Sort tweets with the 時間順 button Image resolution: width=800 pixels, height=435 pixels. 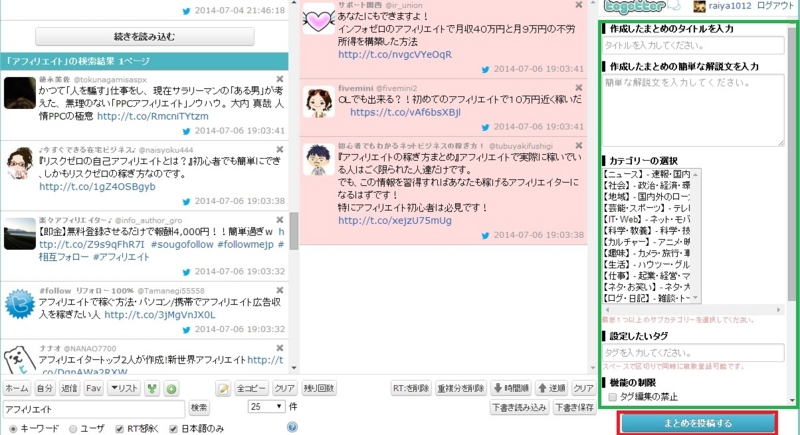[x=511, y=389]
